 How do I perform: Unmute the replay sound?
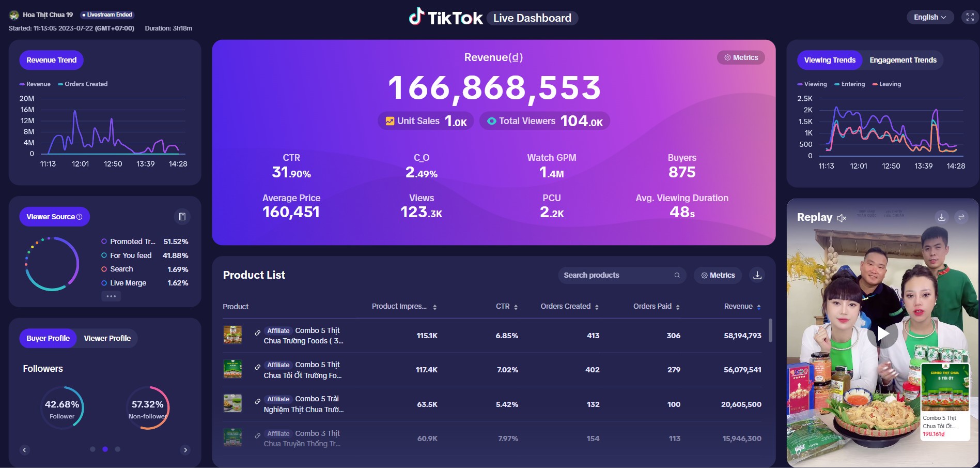point(842,218)
